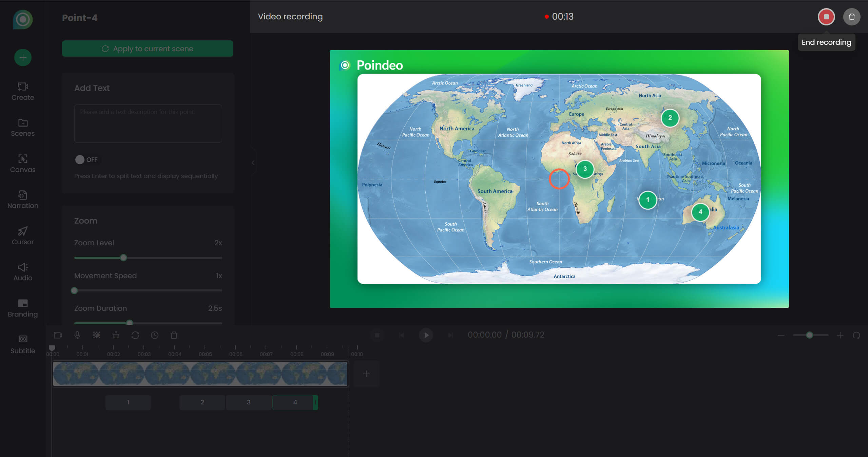Open the Cursor settings panel

[23, 235]
